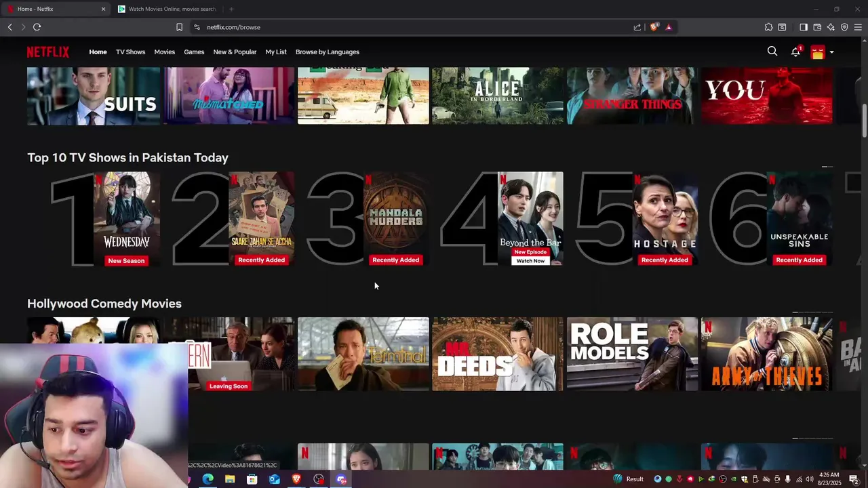Open browser main hamburger menu
The image size is (868, 488).
pos(858,27)
